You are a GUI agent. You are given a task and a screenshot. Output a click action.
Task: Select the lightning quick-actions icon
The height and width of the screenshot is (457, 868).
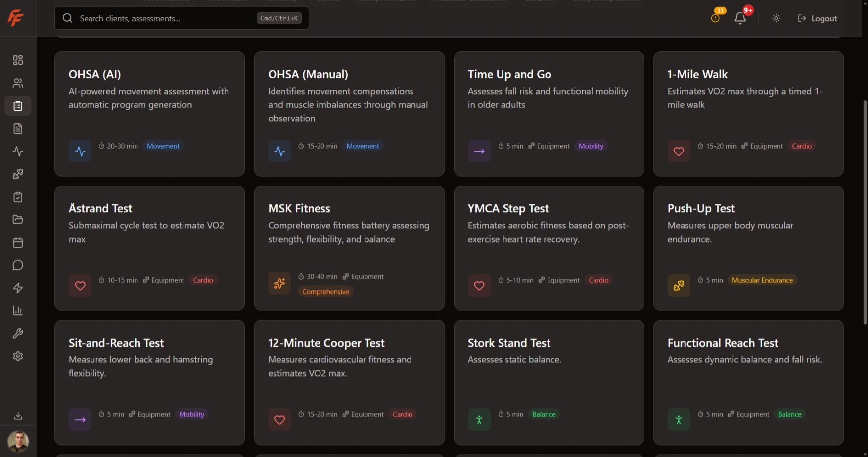click(x=18, y=288)
